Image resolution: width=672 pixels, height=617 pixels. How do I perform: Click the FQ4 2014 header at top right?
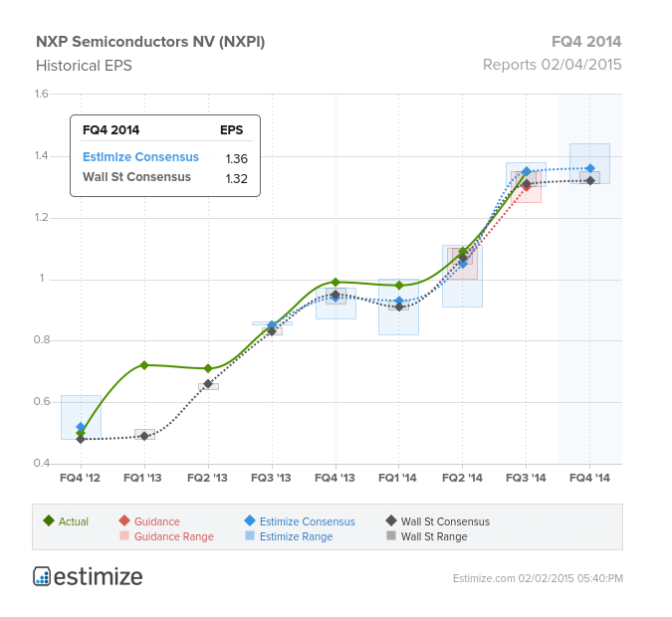[x=586, y=42]
